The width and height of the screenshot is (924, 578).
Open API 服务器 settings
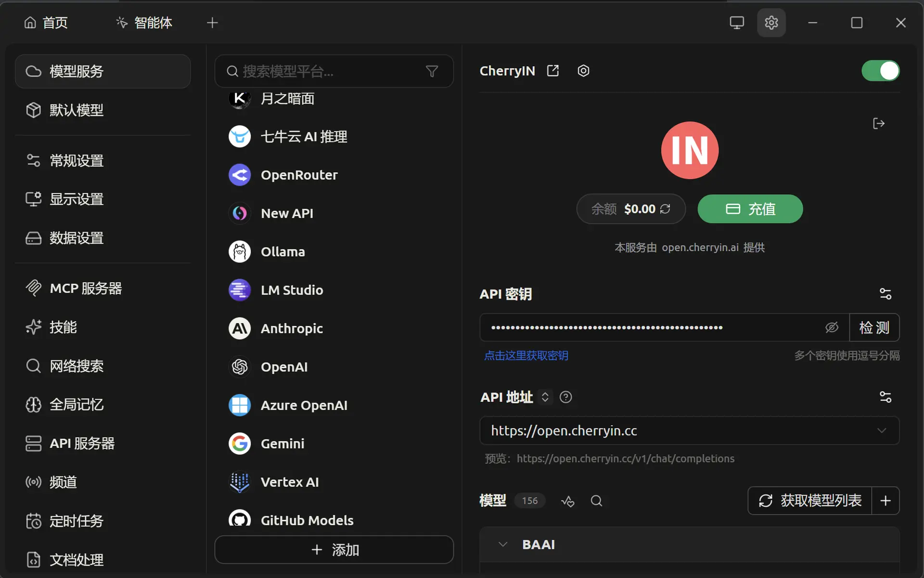click(x=103, y=443)
